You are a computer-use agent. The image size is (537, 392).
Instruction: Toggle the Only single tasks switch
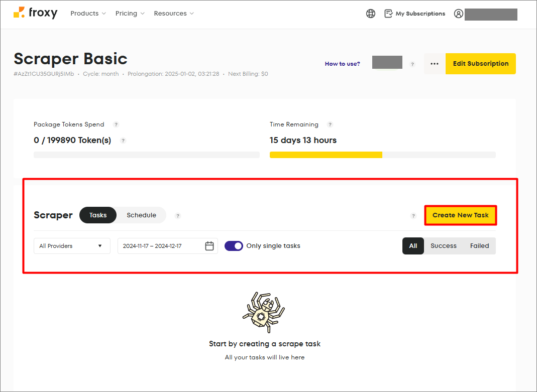tap(234, 246)
